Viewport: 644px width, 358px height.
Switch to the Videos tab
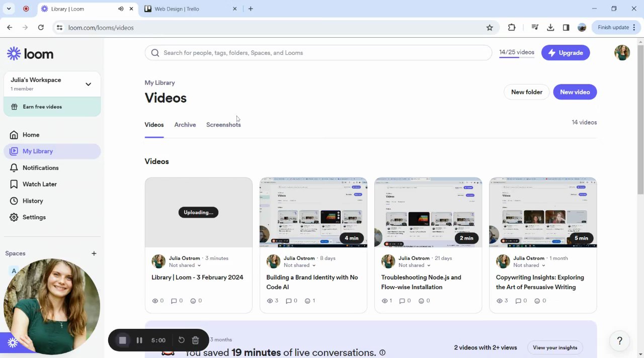pos(154,125)
